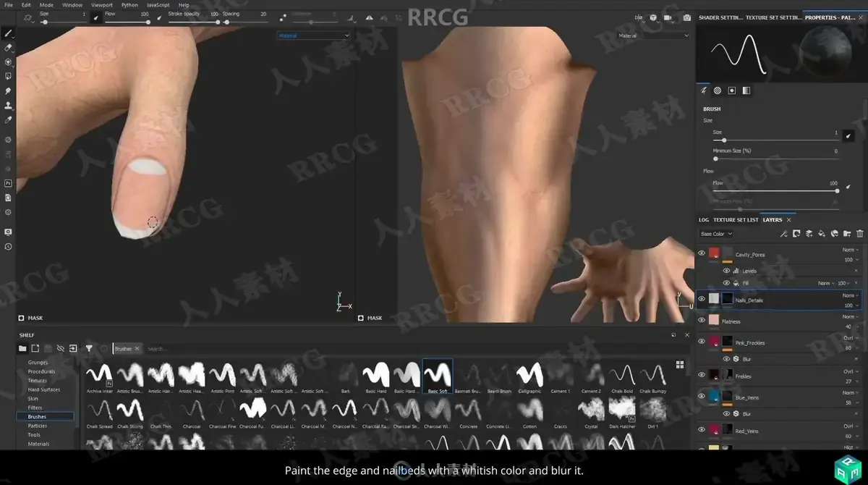Hide the Cavity_Pores layer
The width and height of the screenshot is (868, 485).
(701, 253)
